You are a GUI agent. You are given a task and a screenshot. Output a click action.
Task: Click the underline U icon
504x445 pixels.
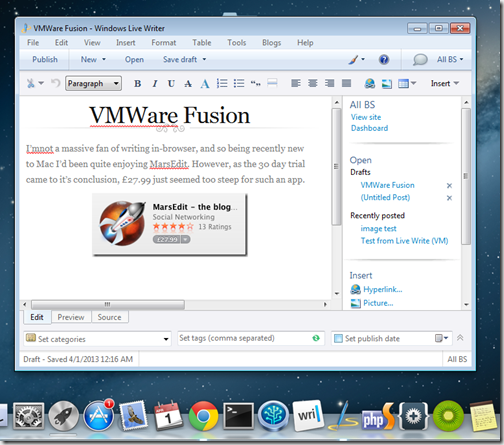coord(171,83)
